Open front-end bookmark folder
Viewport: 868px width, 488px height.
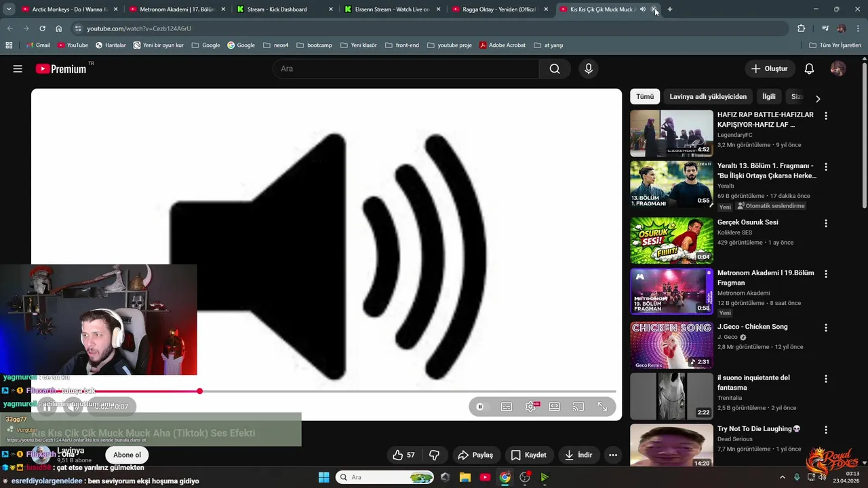[401, 45]
